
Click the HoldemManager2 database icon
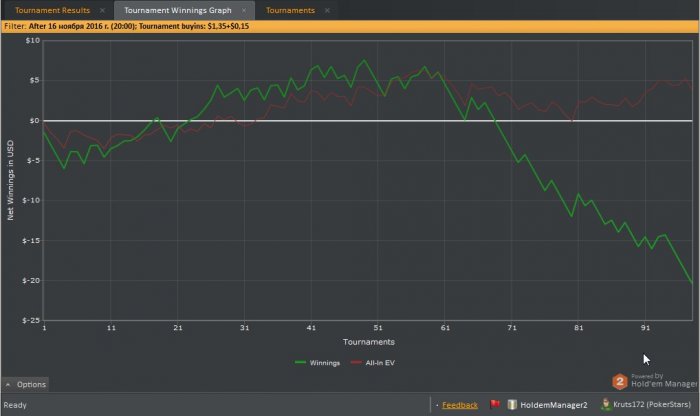pyautogui.click(x=512, y=404)
